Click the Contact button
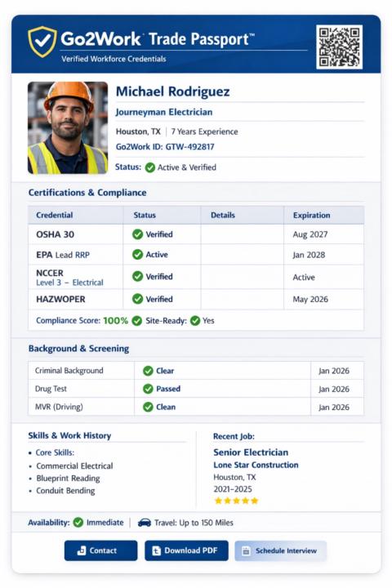This screenshot has height=588, width=392. coord(100,550)
